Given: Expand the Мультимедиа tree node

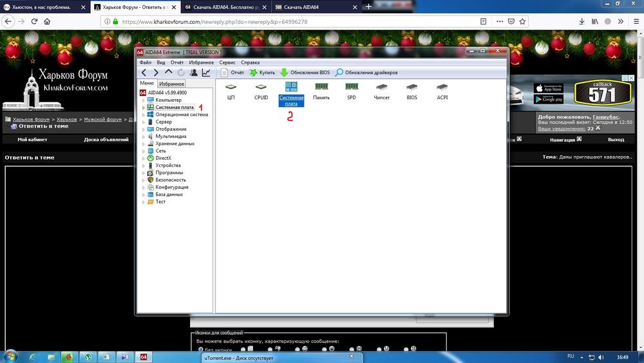Looking at the screenshot, I should click(144, 137).
